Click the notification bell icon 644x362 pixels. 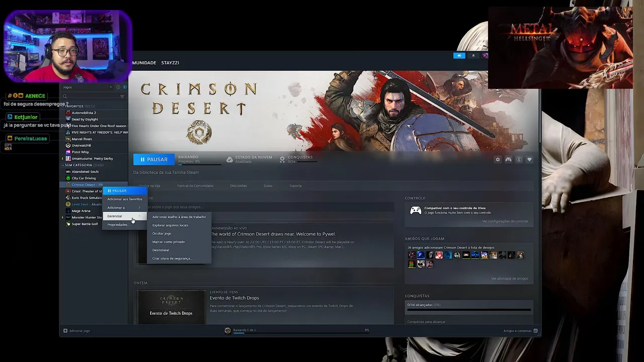pos(473,55)
